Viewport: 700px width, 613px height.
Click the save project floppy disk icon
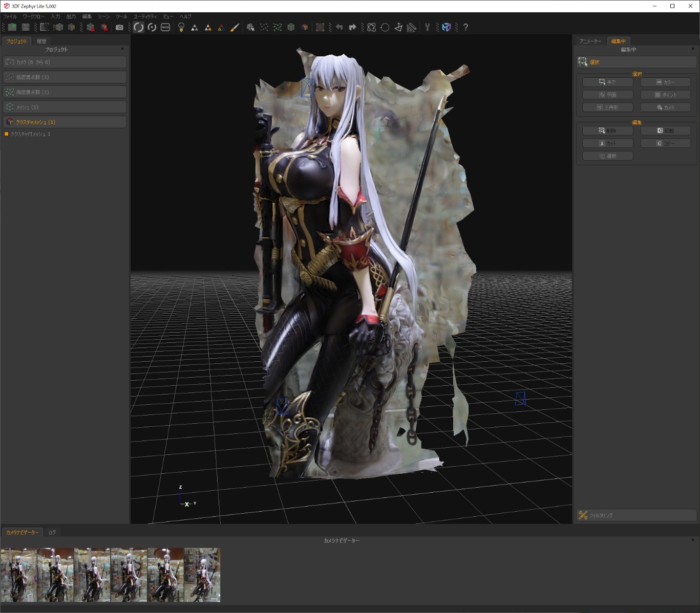click(x=25, y=27)
